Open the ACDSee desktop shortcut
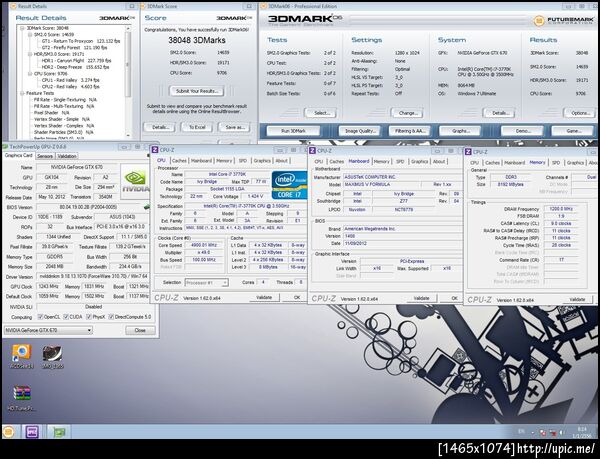The height and width of the screenshot is (459, 600). tap(21, 356)
